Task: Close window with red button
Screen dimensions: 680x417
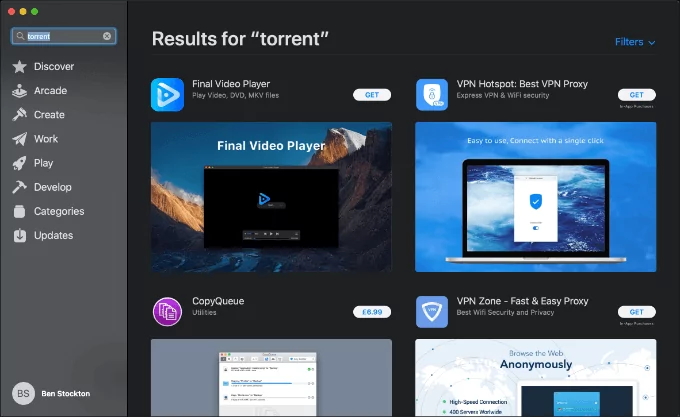Action: pos(12,12)
